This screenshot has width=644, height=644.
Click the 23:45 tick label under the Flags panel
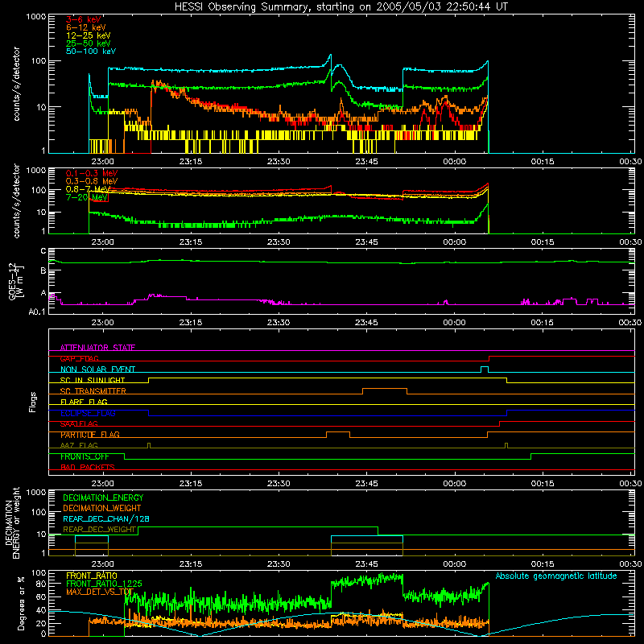coord(366,484)
